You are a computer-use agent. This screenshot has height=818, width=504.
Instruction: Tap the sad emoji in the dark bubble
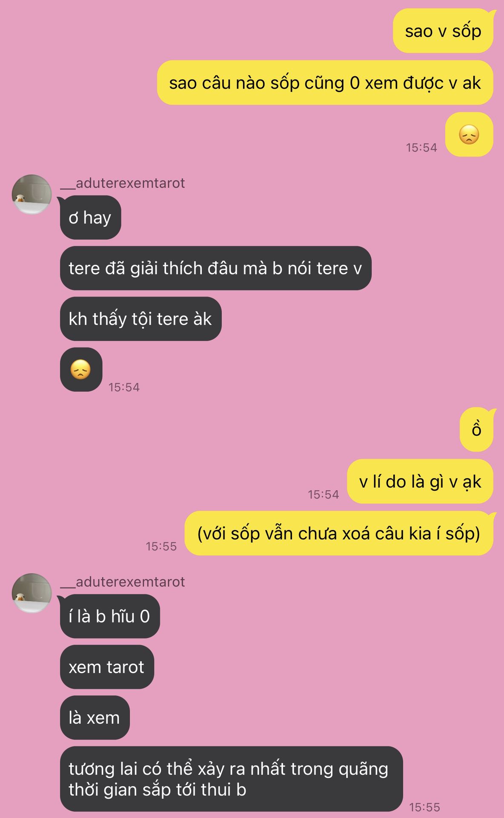pos(81,369)
